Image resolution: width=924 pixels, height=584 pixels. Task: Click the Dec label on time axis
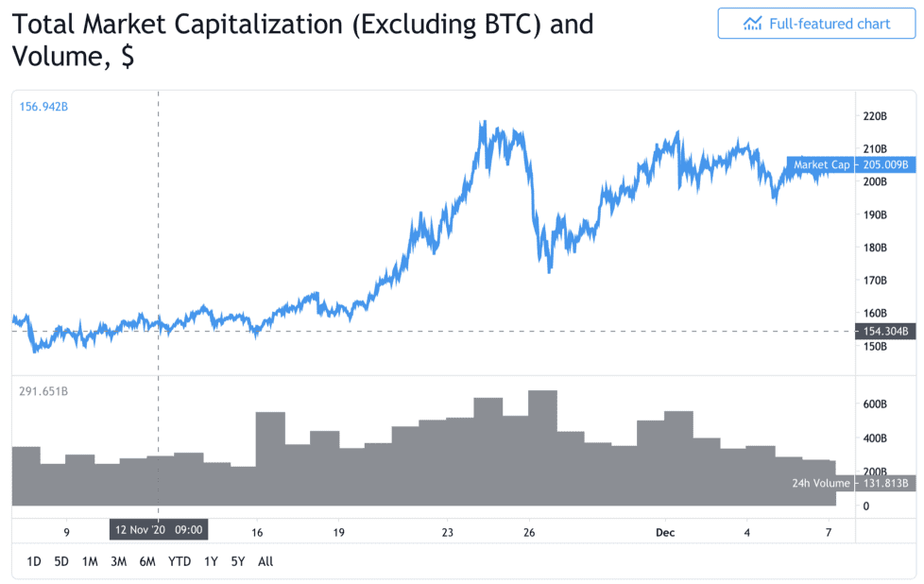tap(665, 532)
